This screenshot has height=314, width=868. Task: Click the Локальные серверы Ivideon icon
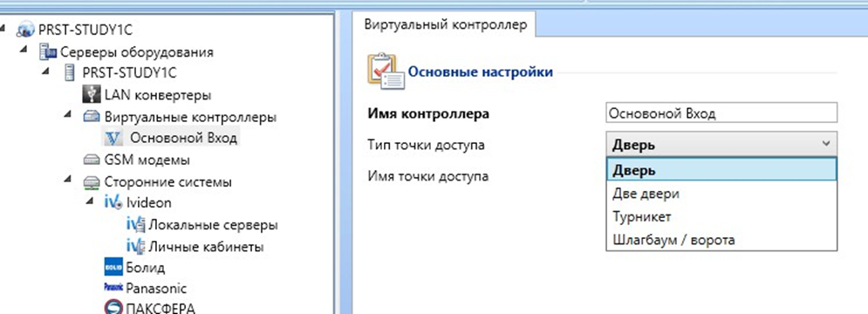coord(135,224)
